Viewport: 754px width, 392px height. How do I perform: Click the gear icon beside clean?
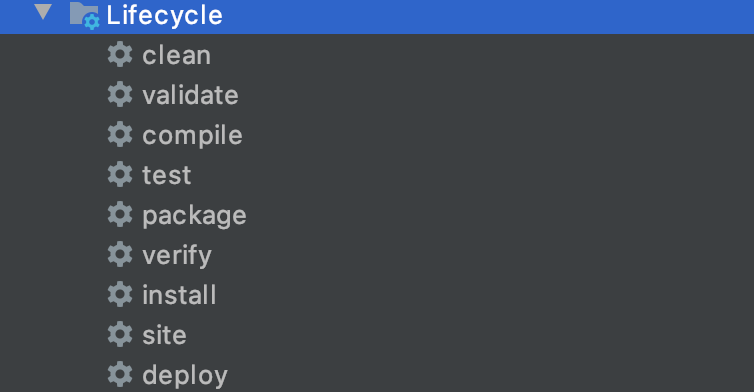(x=120, y=54)
